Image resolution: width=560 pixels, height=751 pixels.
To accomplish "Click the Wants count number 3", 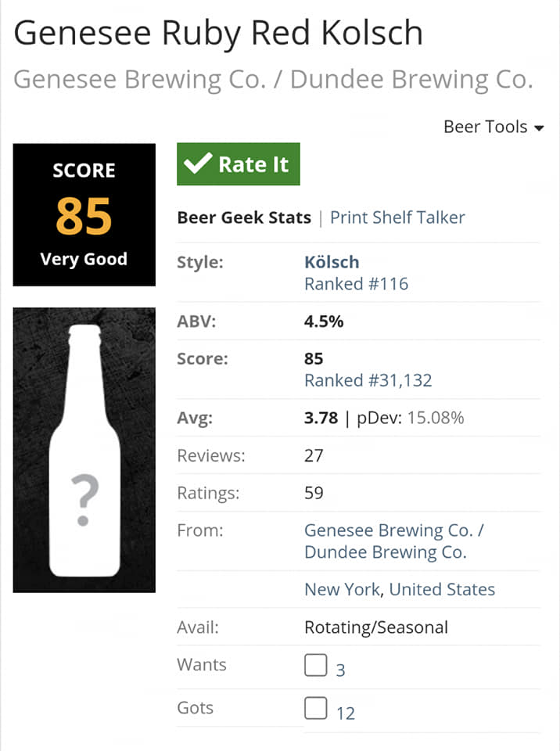I will click(x=340, y=670).
